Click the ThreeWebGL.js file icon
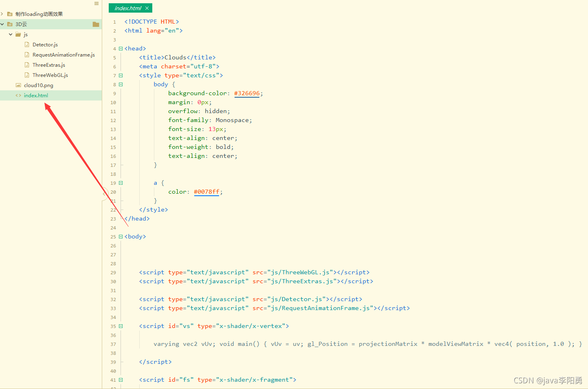Image resolution: width=588 pixels, height=389 pixels. [x=27, y=75]
